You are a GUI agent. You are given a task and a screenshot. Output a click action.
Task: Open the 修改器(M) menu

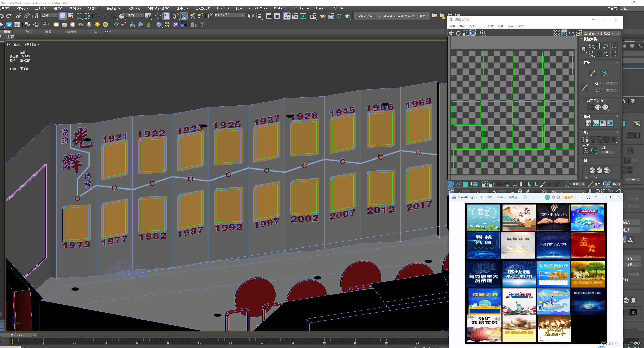click(x=114, y=8)
